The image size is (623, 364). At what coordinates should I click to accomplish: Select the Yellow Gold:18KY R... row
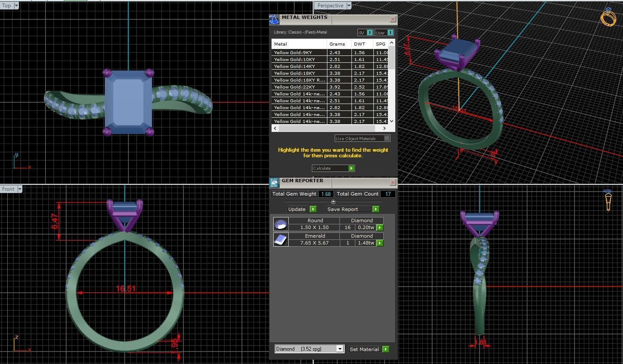tap(330, 80)
